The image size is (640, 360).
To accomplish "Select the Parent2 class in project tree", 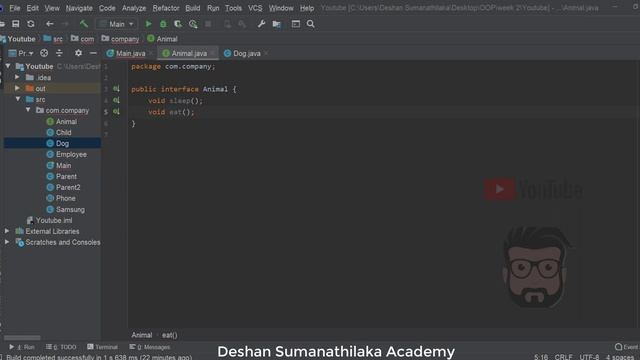I will click(63, 187).
